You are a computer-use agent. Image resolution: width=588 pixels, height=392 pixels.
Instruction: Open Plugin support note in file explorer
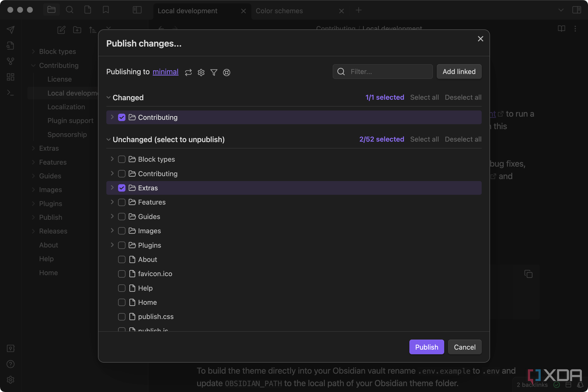pos(71,121)
